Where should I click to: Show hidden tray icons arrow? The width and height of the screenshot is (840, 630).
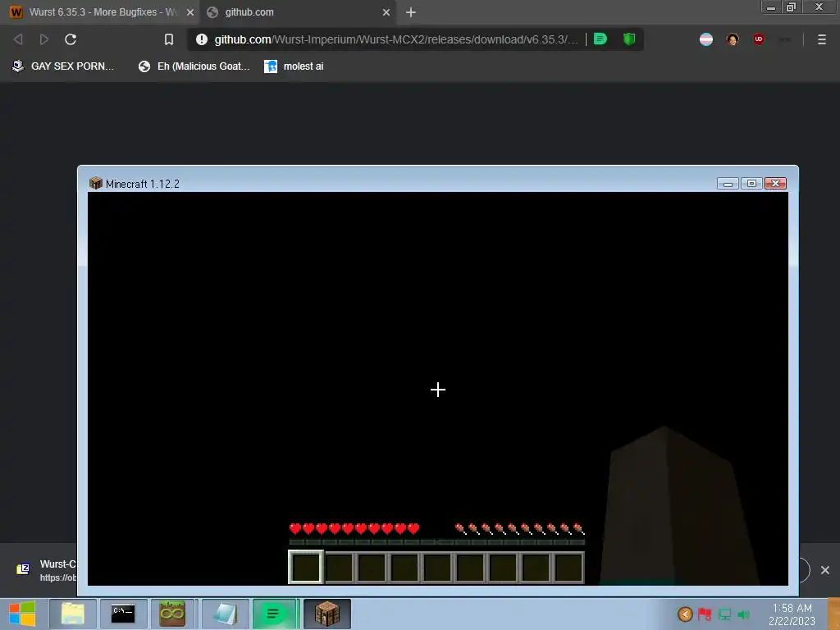click(x=685, y=614)
